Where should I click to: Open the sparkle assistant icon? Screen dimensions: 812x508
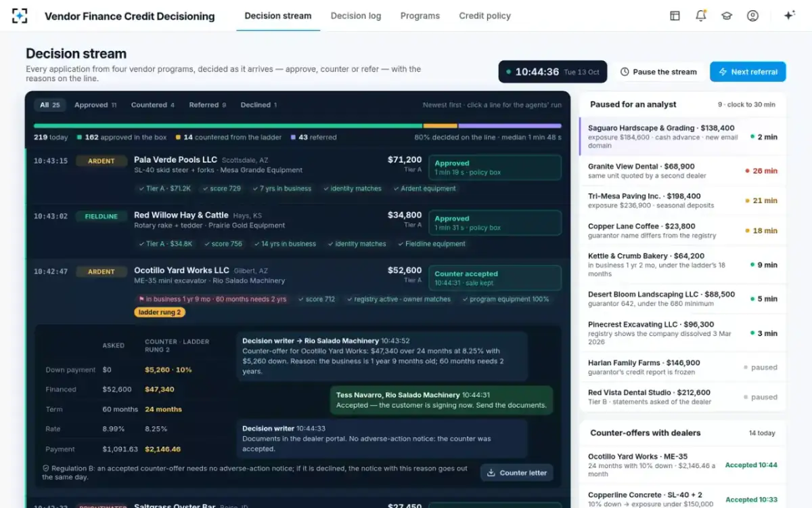pos(789,16)
